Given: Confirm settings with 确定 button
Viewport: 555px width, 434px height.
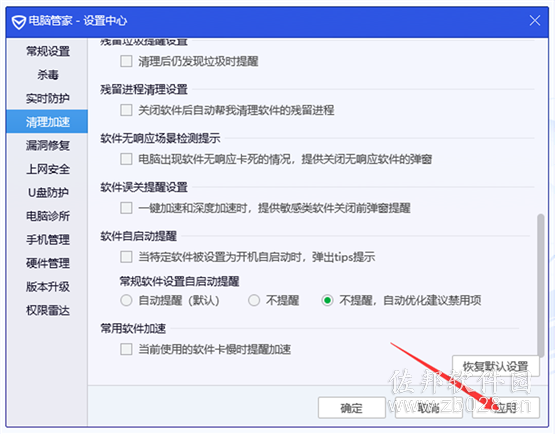Looking at the screenshot, I should coord(351,408).
